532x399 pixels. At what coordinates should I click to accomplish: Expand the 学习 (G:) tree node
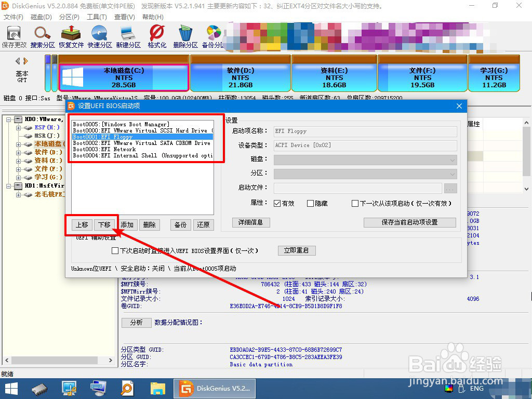(x=19, y=178)
